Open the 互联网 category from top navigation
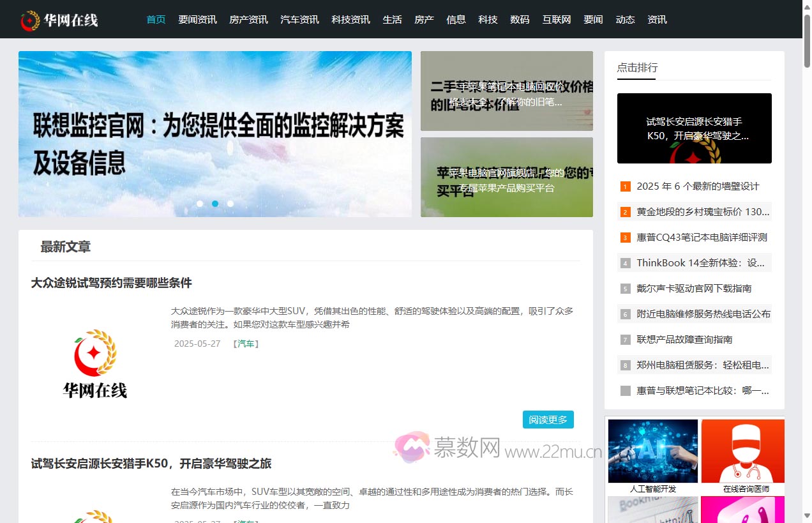 (x=556, y=19)
